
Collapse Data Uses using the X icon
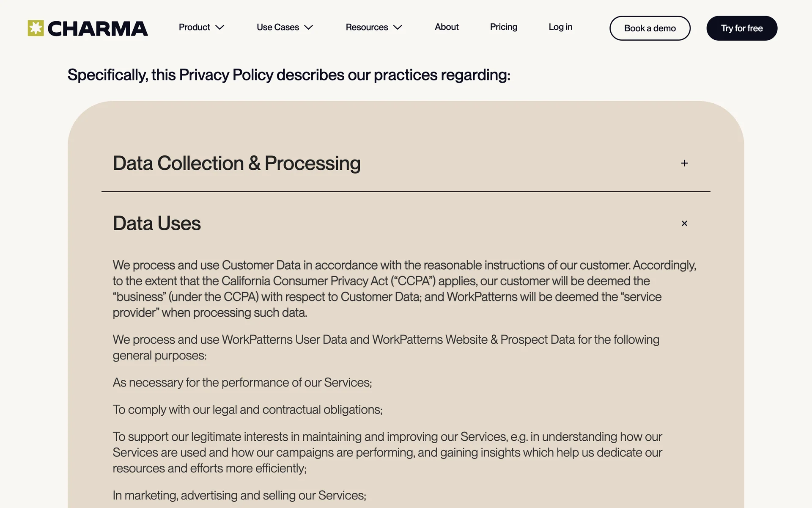684,224
